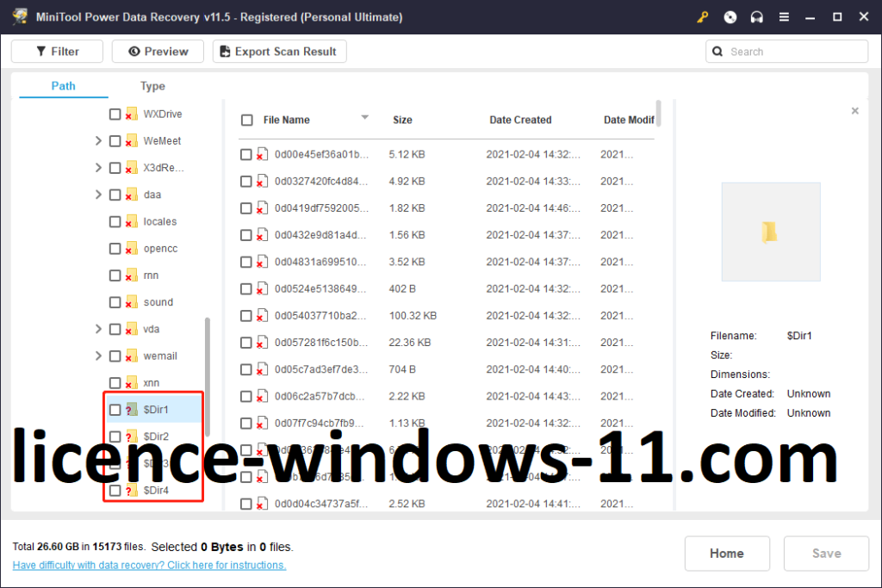Screen dimensions: 882x588
Task: Expand the WeMeet folder tree node
Action: click(x=98, y=141)
